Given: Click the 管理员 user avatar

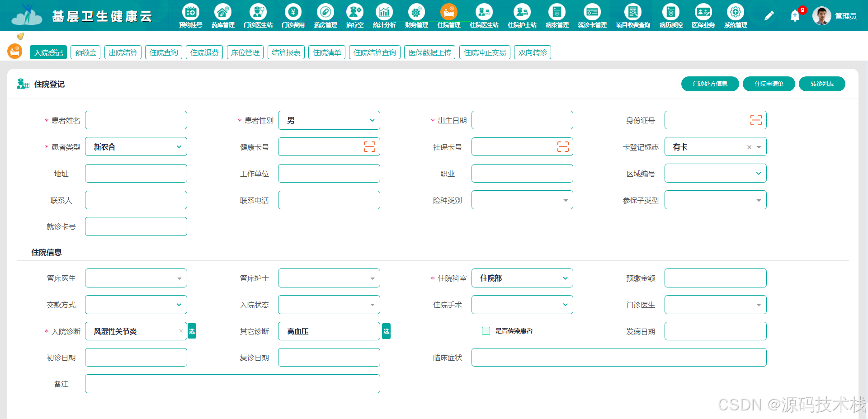Looking at the screenshot, I should tap(821, 16).
